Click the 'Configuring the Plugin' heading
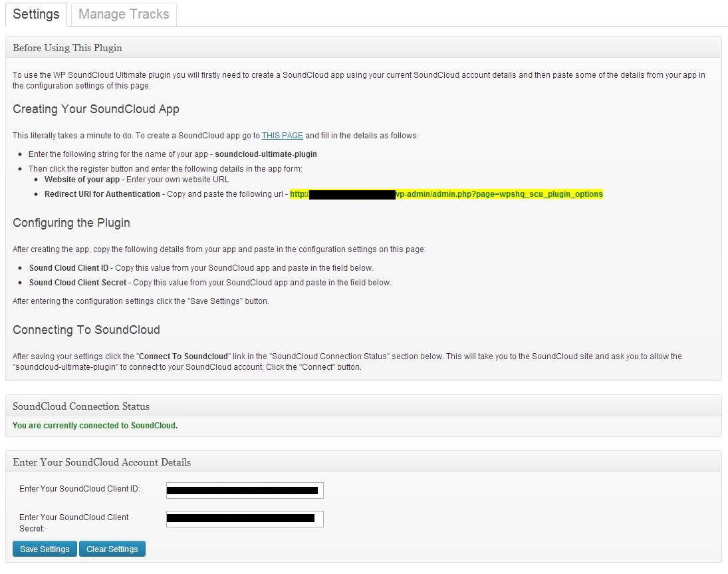 (71, 223)
